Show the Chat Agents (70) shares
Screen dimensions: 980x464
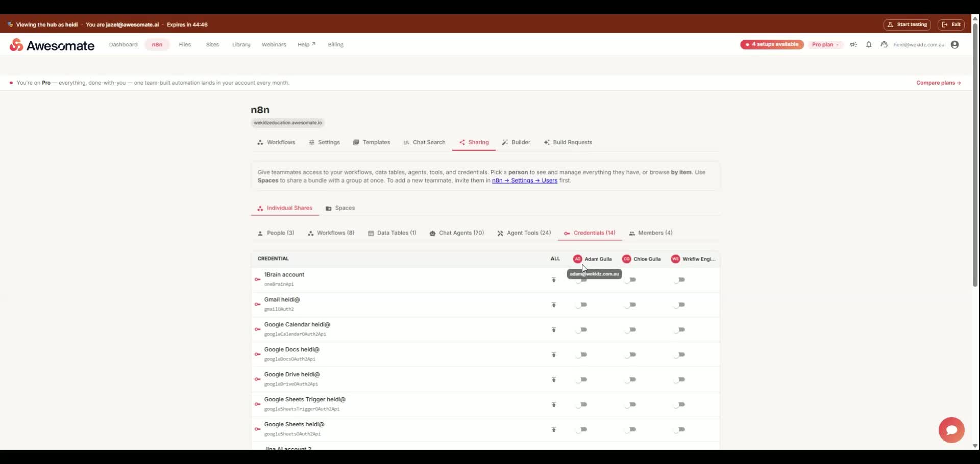[x=457, y=233]
